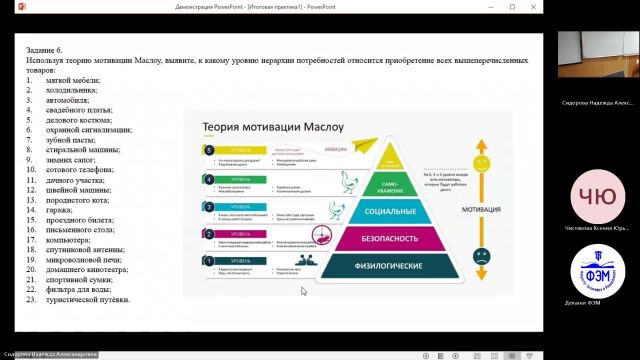Click the 'Чистякова Ксения' participant name
This screenshot has width=640, height=360.
point(597,228)
